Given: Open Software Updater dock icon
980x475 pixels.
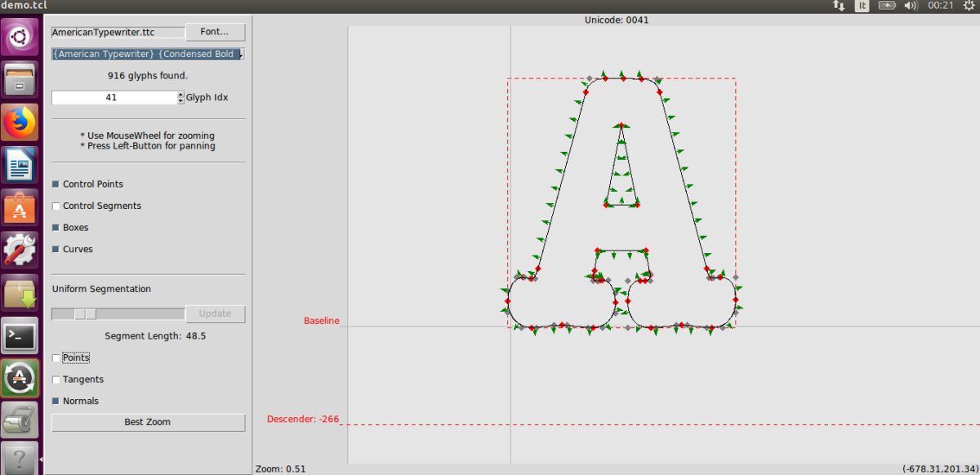Looking at the screenshot, I should pos(20,378).
